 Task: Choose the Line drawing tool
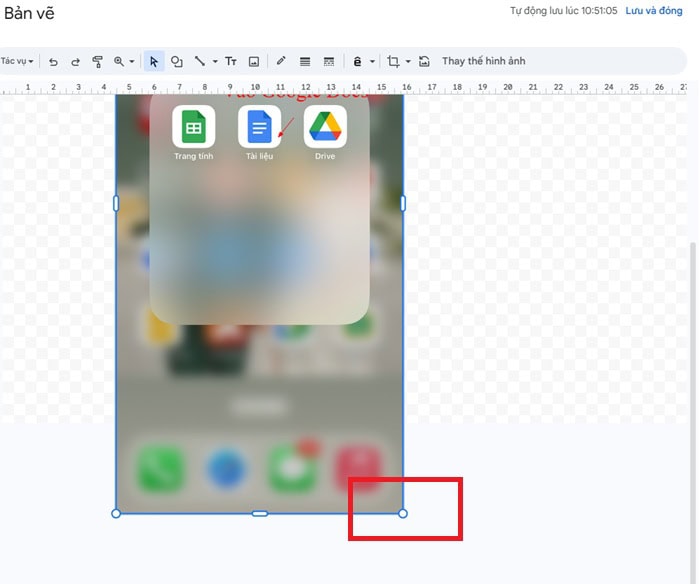(200, 61)
